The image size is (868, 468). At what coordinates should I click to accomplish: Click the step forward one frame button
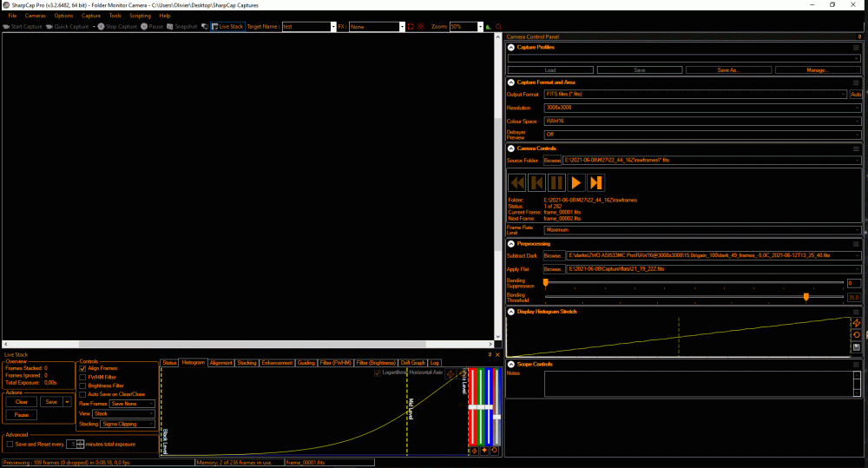pos(595,182)
